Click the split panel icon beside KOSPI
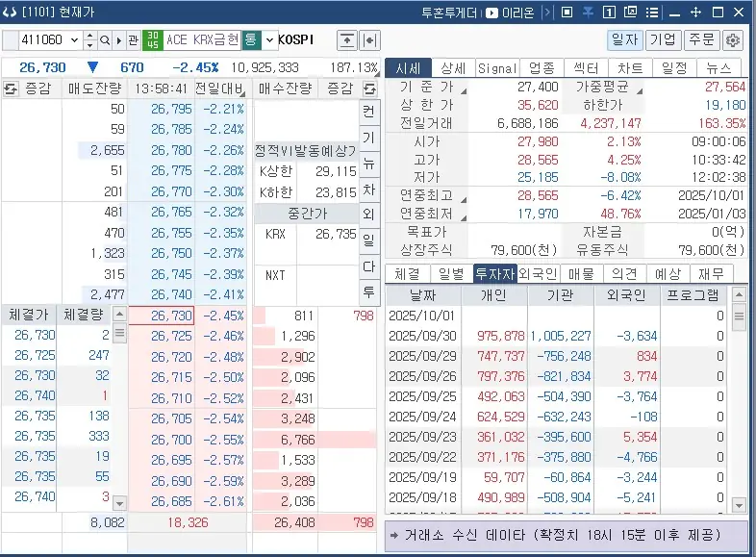This screenshot has width=756, height=557. pos(367,40)
